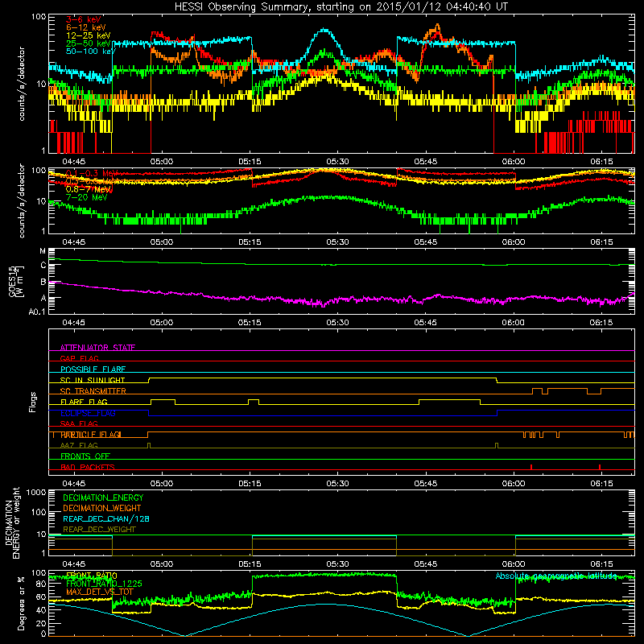Click the 05:15 tick under the keV panel
Viewport: 644px width, 644px height.
pos(250,162)
